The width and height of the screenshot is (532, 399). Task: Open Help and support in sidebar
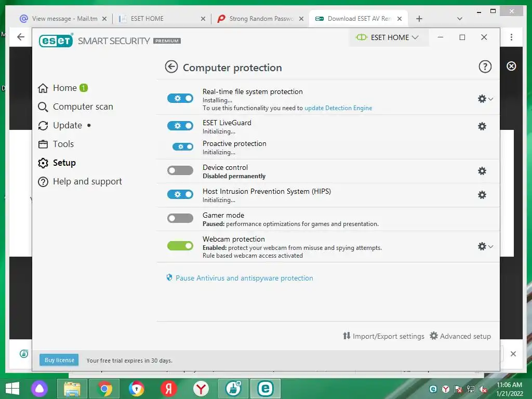(79, 181)
